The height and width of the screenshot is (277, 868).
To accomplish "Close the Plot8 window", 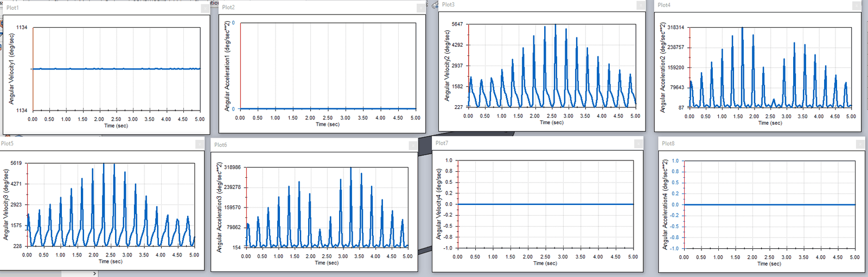I will point(860,144).
